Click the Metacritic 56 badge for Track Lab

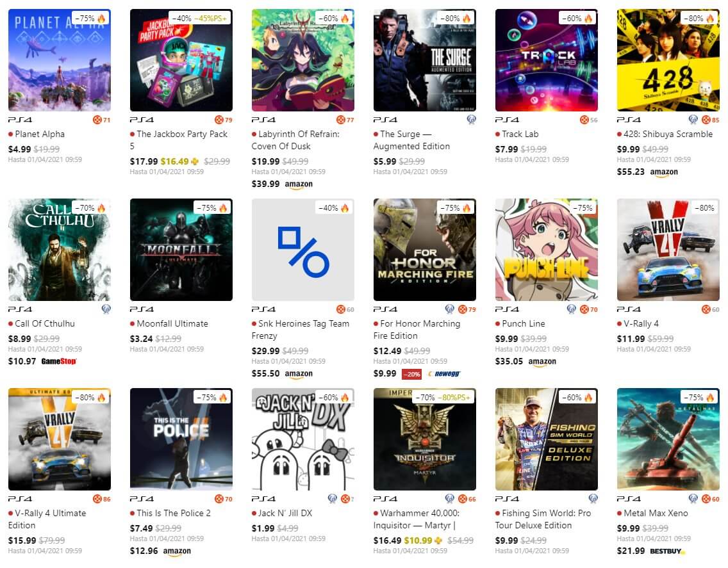[x=589, y=120]
